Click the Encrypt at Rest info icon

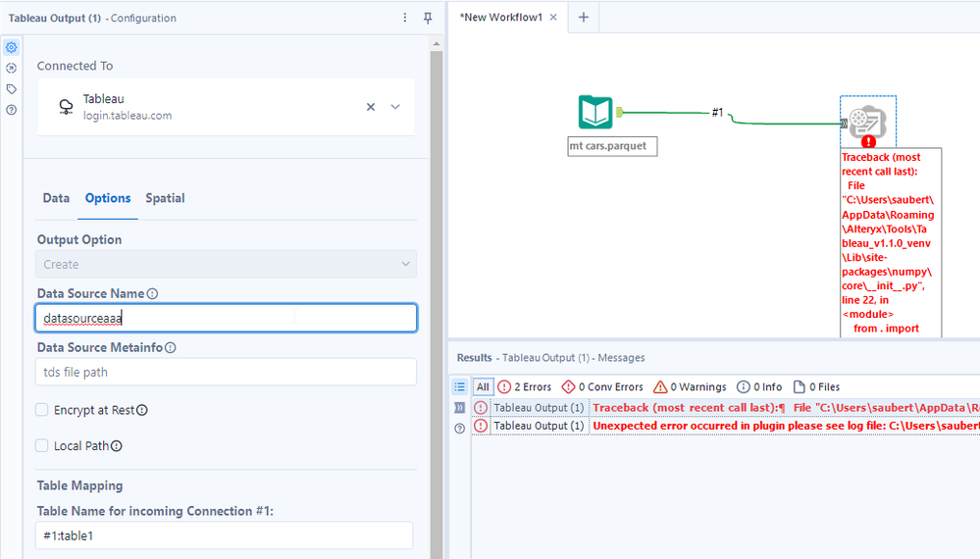142,410
